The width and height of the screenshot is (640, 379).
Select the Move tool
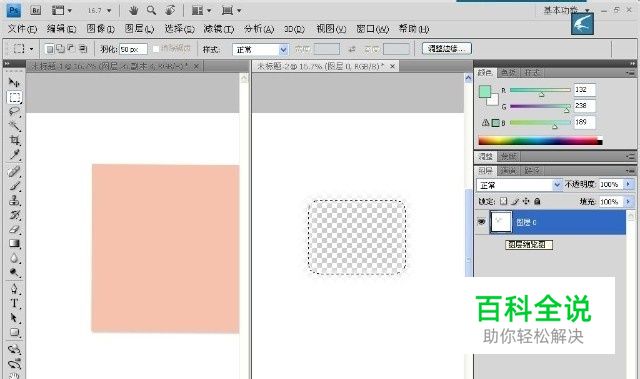tap(14, 83)
